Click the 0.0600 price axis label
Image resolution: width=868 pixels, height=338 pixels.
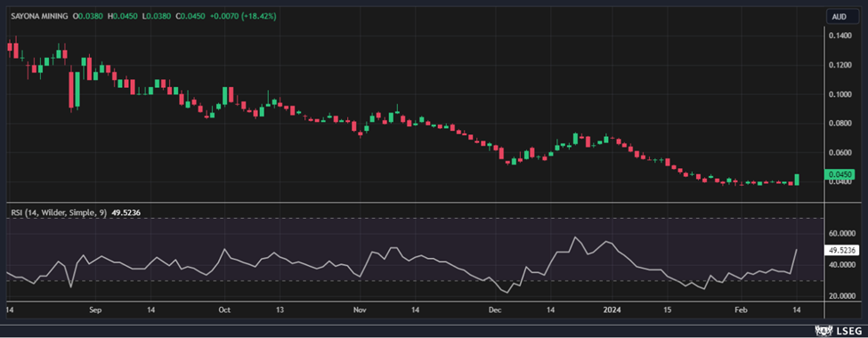point(840,153)
